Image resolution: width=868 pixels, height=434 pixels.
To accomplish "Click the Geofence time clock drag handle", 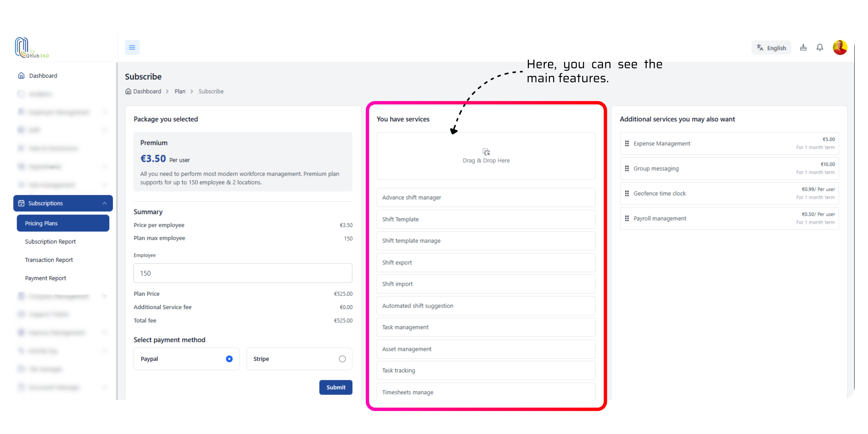I will coord(627,193).
